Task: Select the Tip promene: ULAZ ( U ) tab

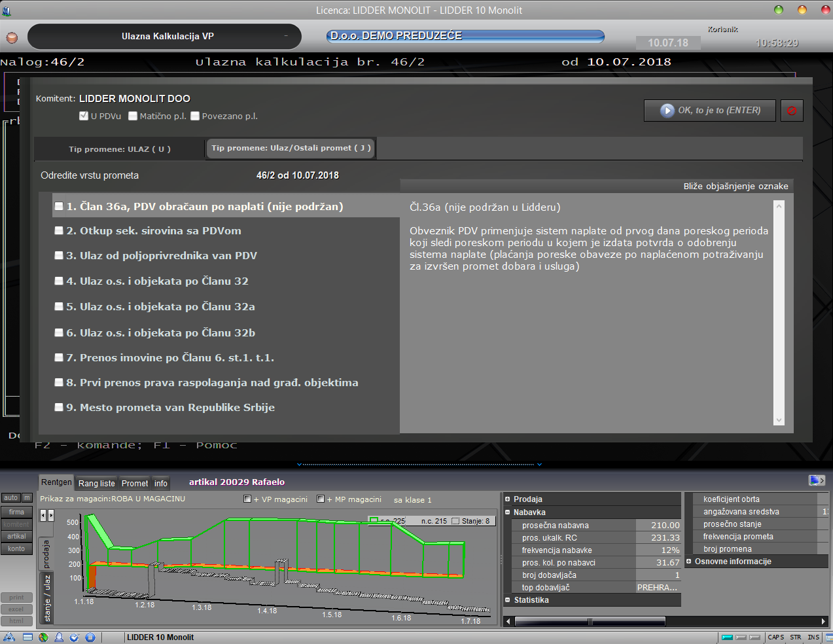Action: [120, 149]
